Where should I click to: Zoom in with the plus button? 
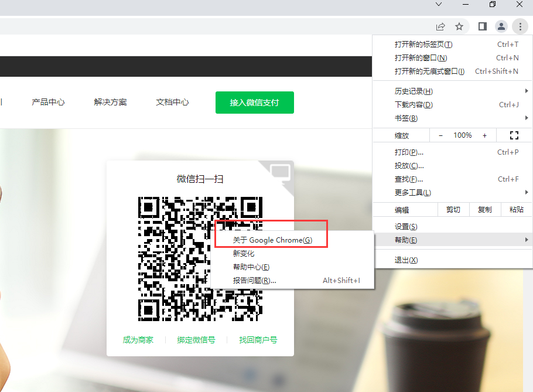pos(485,135)
